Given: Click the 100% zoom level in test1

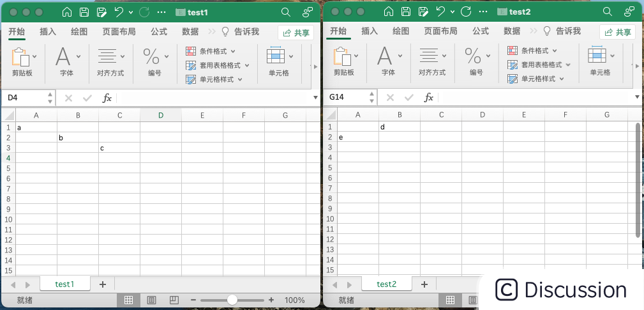Looking at the screenshot, I should 294,300.
